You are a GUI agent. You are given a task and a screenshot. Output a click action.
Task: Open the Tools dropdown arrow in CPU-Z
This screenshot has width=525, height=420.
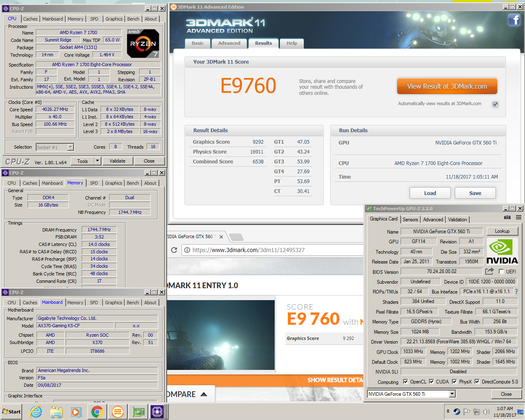pos(98,161)
